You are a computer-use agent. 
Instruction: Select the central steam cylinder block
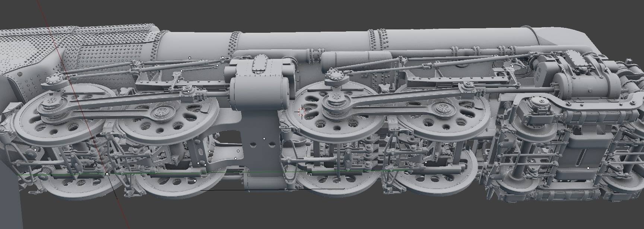[x=259, y=85]
